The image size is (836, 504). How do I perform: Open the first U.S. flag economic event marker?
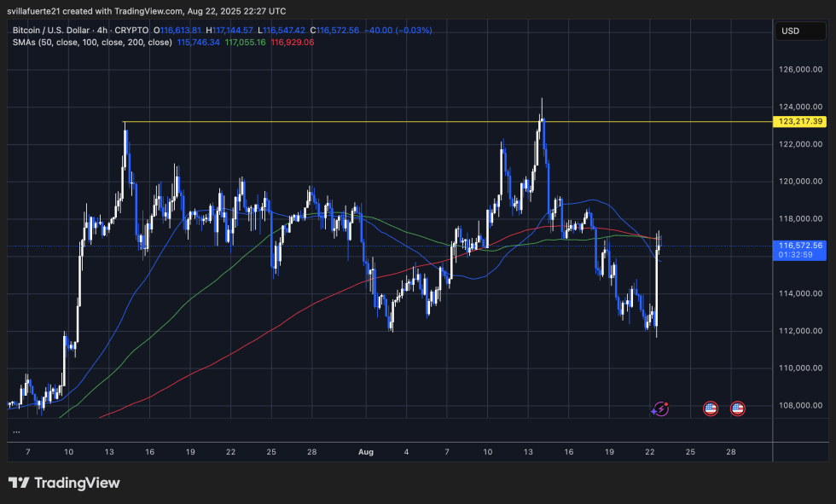tap(710, 408)
